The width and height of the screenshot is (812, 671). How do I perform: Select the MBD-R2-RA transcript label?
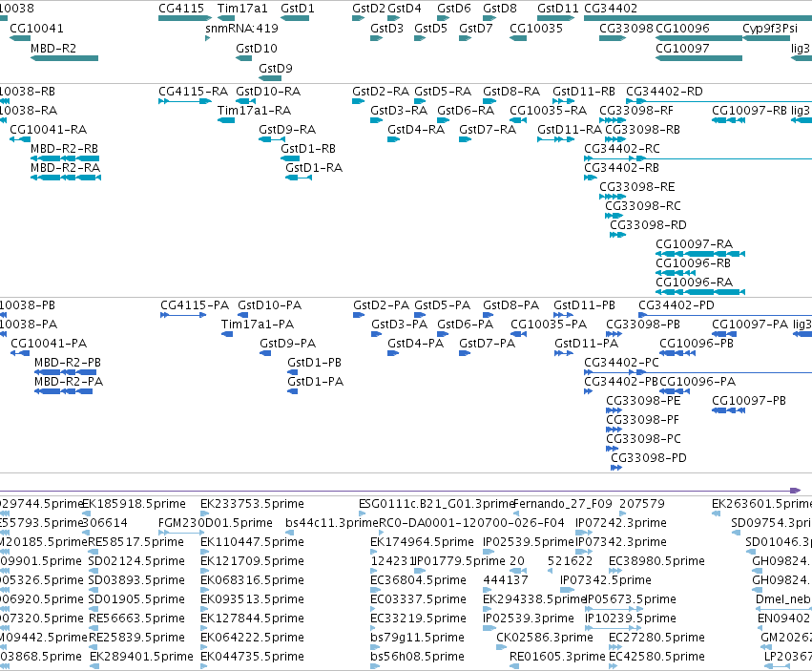[x=65, y=168]
